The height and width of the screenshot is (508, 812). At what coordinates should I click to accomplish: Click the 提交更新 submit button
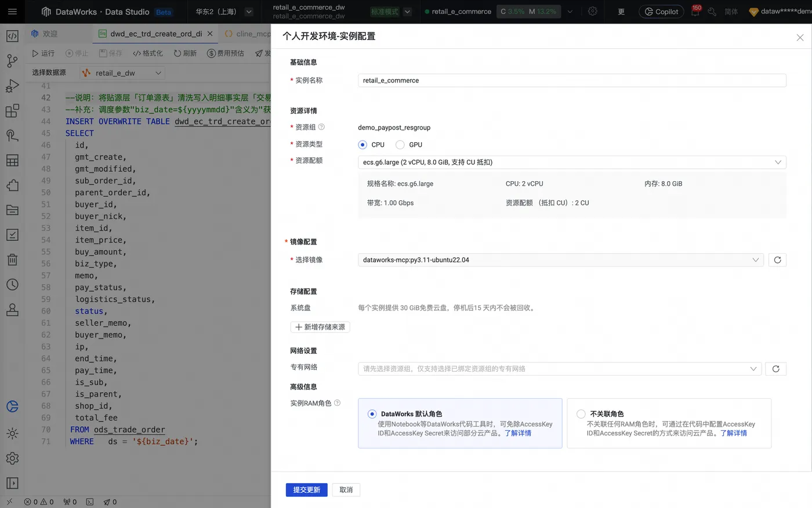coord(306,490)
